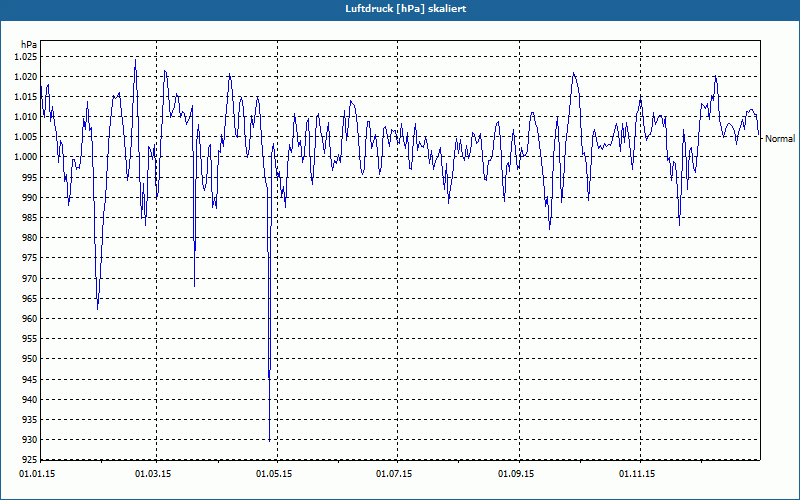The image size is (800, 500).
Task: Click the 985 pressure axis value
Action: click(31, 217)
